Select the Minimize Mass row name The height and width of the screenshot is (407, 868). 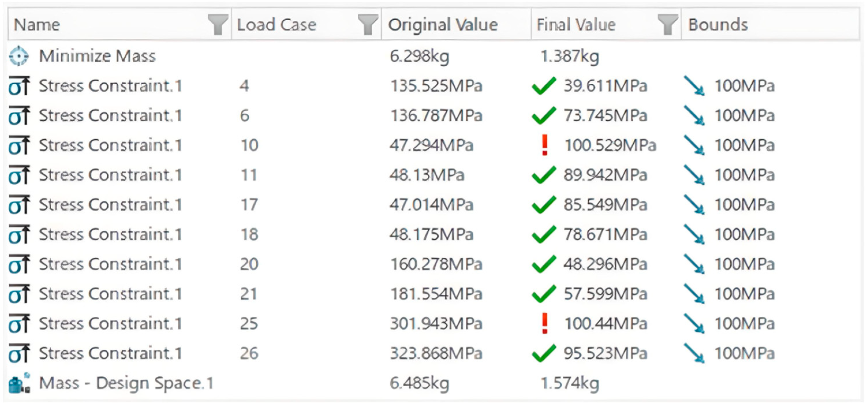click(x=97, y=56)
